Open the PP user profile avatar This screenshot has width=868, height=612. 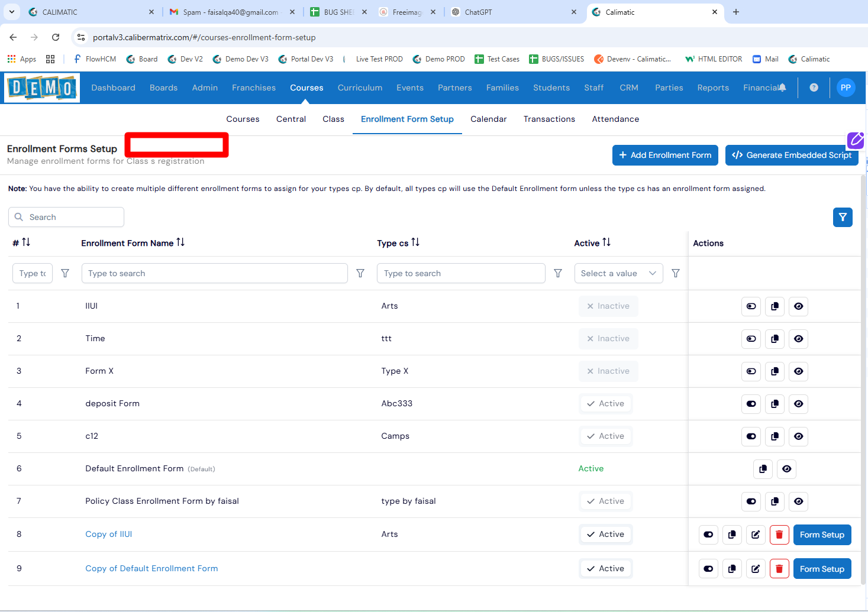(846, 88)
